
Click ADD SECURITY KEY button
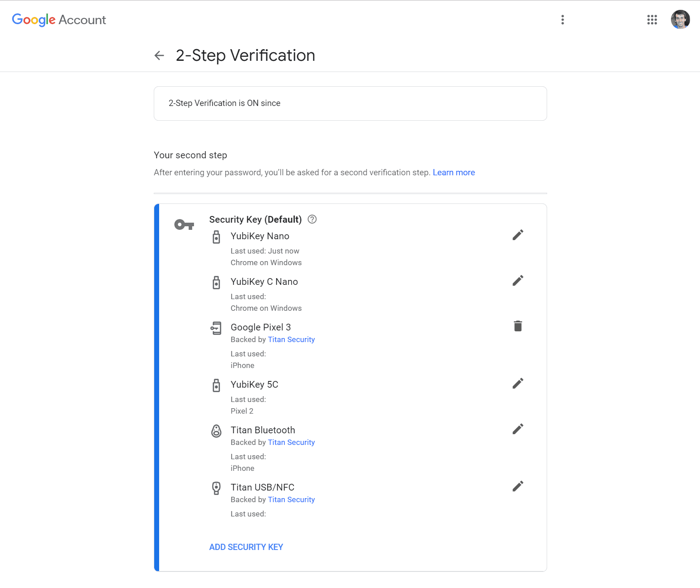(246, 547)
